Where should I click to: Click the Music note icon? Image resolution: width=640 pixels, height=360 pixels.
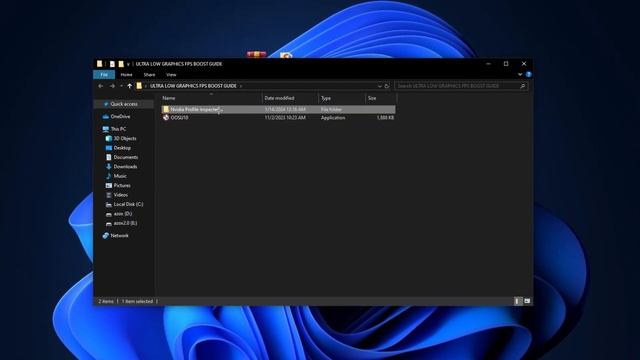[109, 176]
